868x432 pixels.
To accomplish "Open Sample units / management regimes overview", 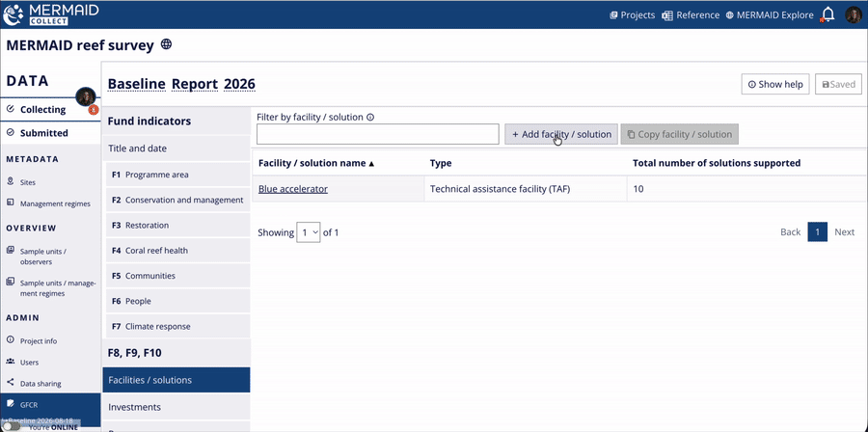I will 58,288.
